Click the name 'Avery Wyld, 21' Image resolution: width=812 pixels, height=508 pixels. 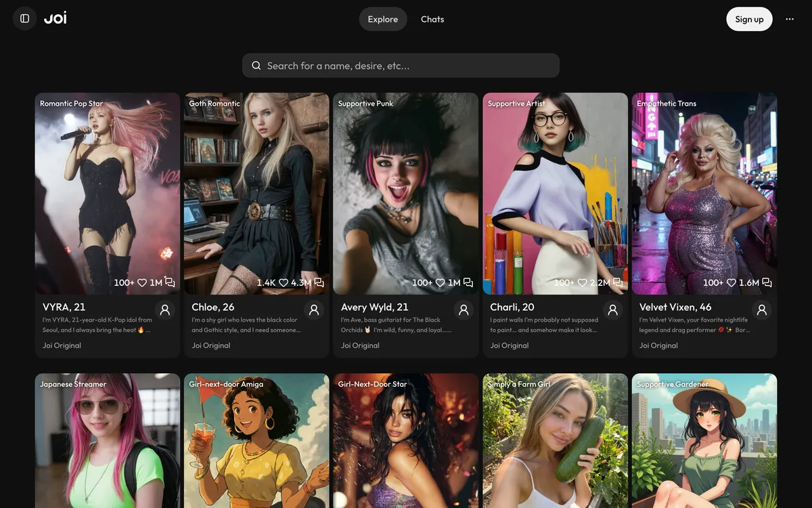374,307
